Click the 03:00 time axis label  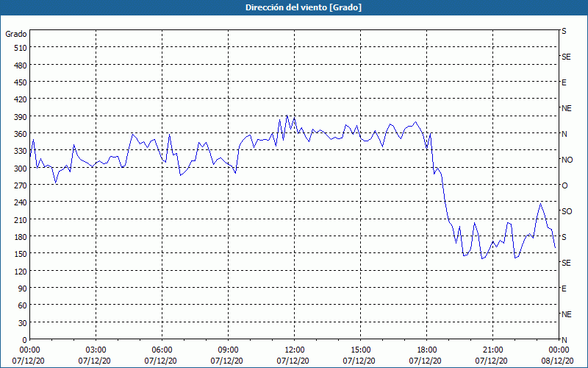(96, 350)
